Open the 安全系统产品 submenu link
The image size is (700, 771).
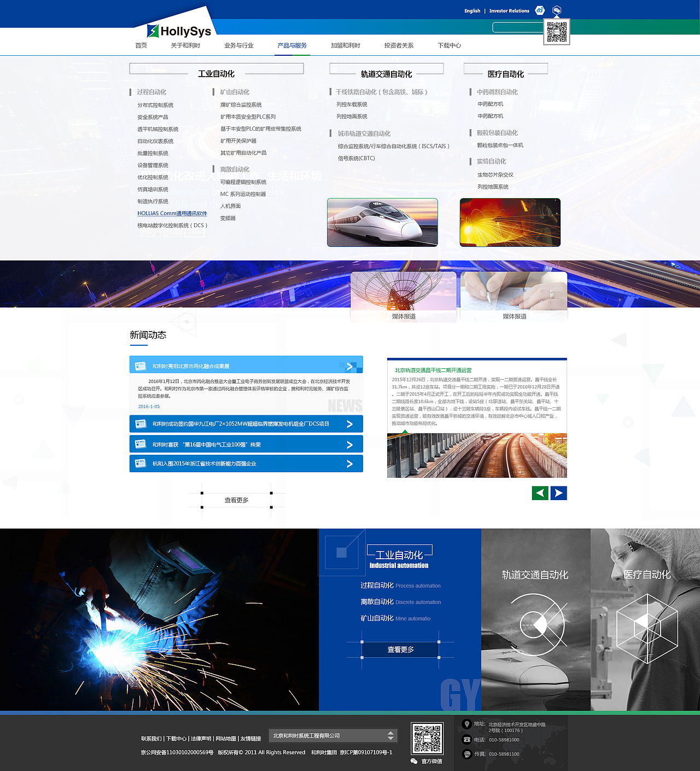[153, 117]
